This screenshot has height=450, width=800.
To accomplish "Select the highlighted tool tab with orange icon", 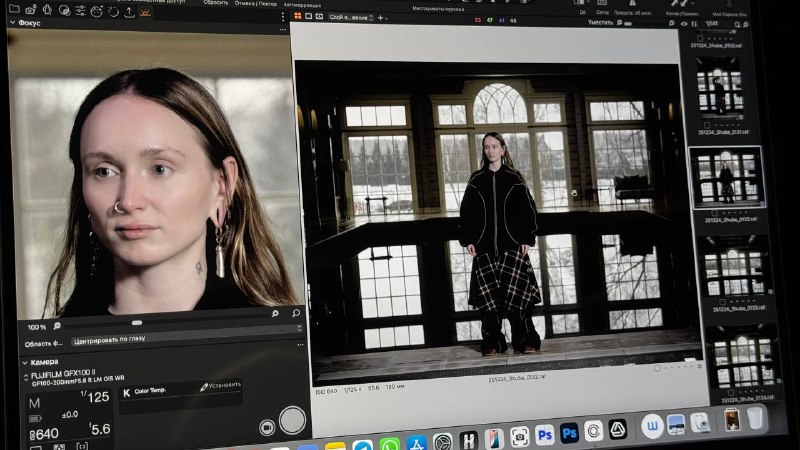I will pyautogui.click(x=145, y=12).
